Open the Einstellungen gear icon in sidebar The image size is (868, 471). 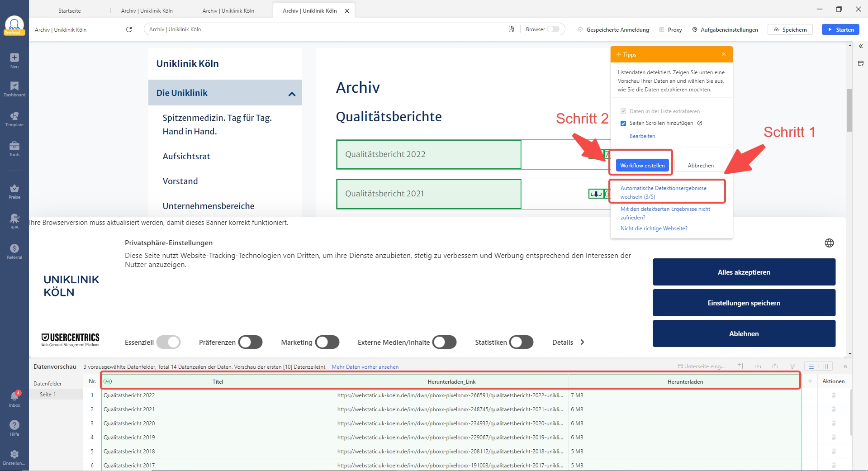tap(14, 457)
